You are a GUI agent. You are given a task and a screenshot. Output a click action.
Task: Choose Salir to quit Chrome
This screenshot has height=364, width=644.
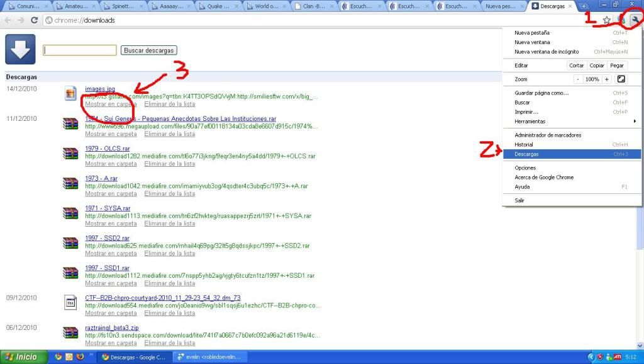[571, 200]
